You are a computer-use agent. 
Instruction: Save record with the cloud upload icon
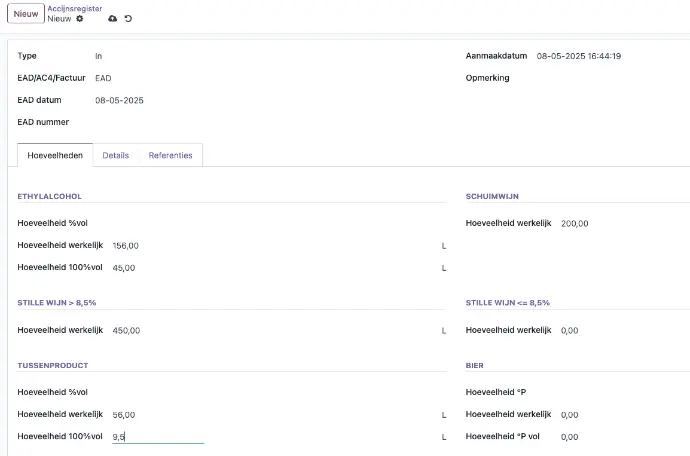(x=112, y=19)
